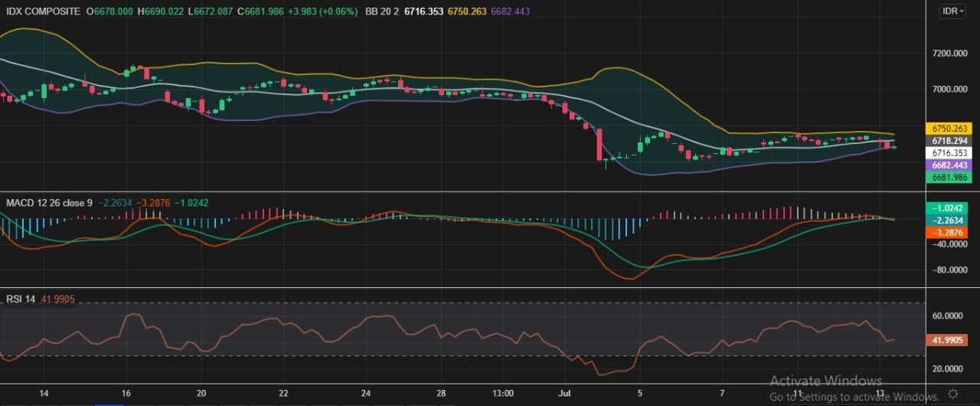Viewport: 980px width, 406px height.
Task: Open the IDR currency dropdown
Action: [953, 11]
